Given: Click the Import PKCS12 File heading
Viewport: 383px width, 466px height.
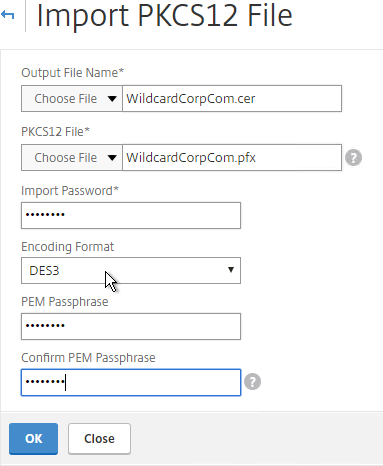Looking at the screenshot, I should pos(164,15).
